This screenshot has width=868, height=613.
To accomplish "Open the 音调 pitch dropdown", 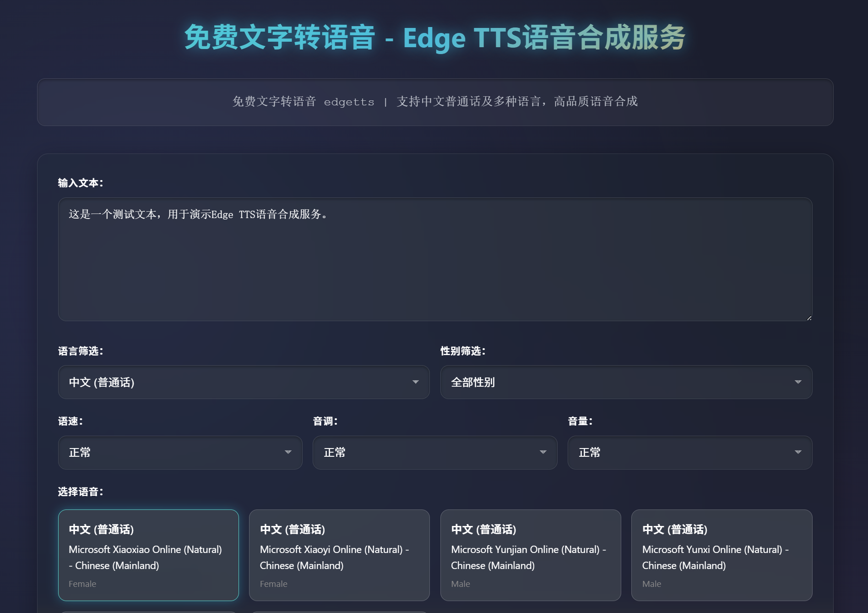I will point(434,453).
